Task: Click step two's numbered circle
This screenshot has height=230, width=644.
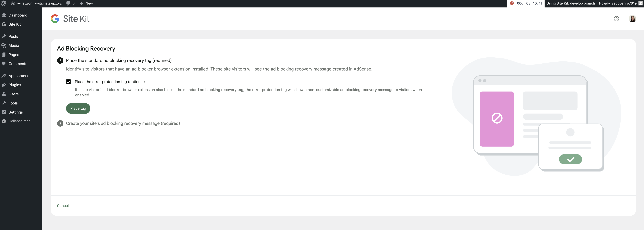Action: click(x=60, y=123)
